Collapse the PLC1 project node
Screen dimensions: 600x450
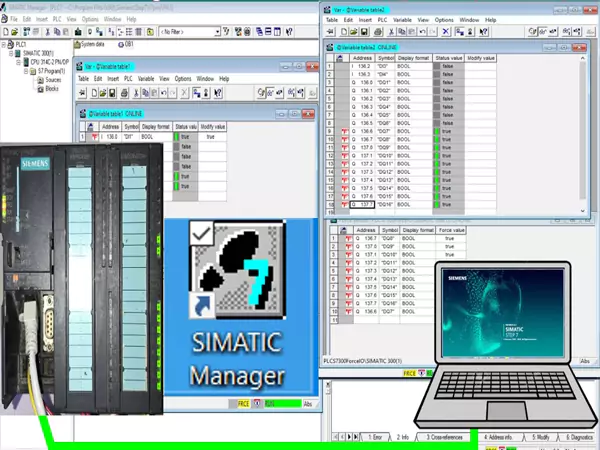(3, 45)
